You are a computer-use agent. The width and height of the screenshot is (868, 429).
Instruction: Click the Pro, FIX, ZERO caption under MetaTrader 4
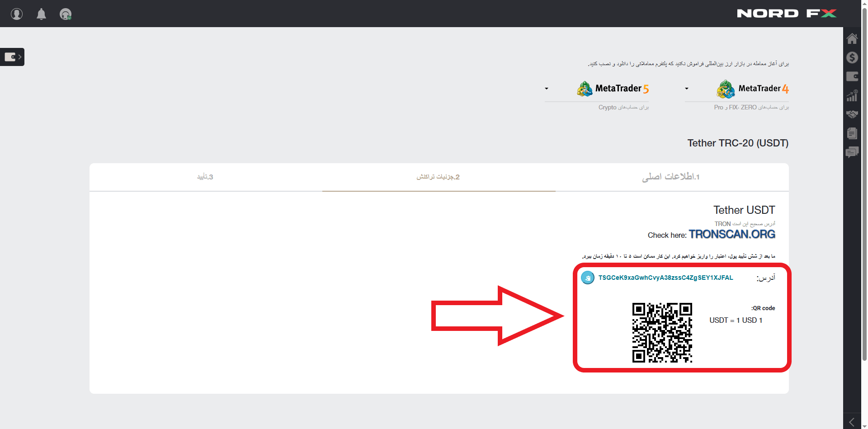[x=751, y=108]
